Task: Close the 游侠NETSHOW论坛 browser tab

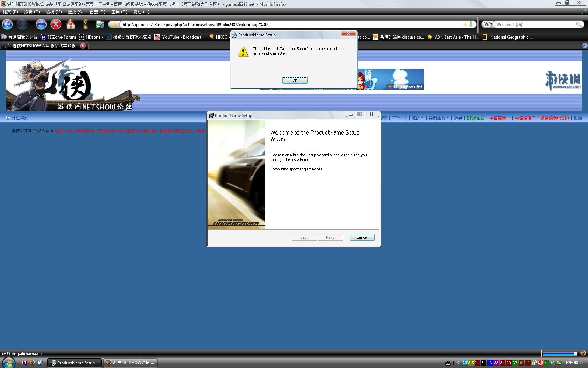Action: pos(83,46)
